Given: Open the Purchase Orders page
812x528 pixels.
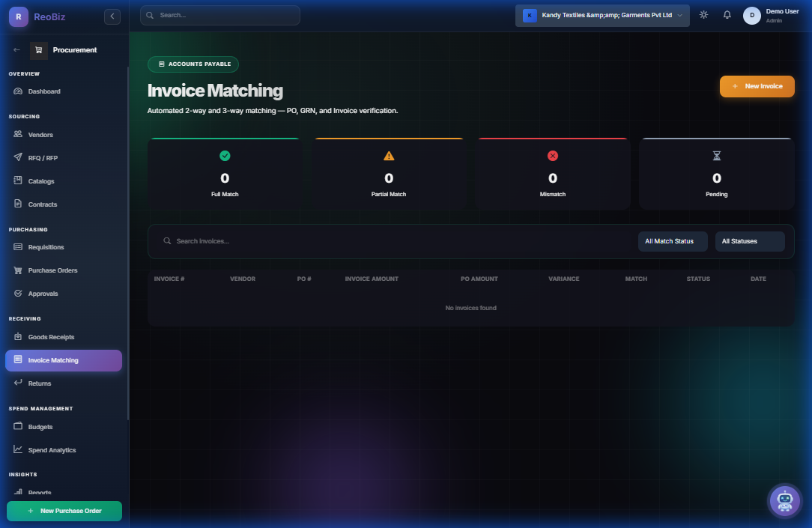Looking at the screenshot, I should pos(52,270).
